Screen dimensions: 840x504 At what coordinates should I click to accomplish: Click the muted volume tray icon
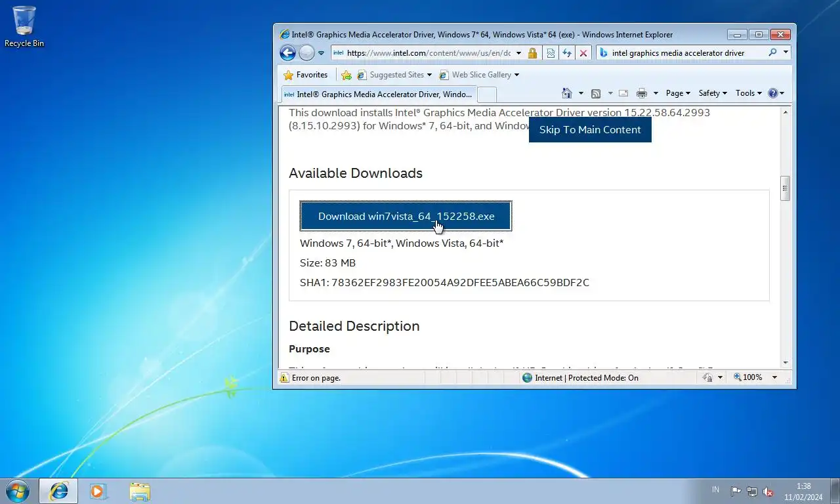click(x=768, y=492)
